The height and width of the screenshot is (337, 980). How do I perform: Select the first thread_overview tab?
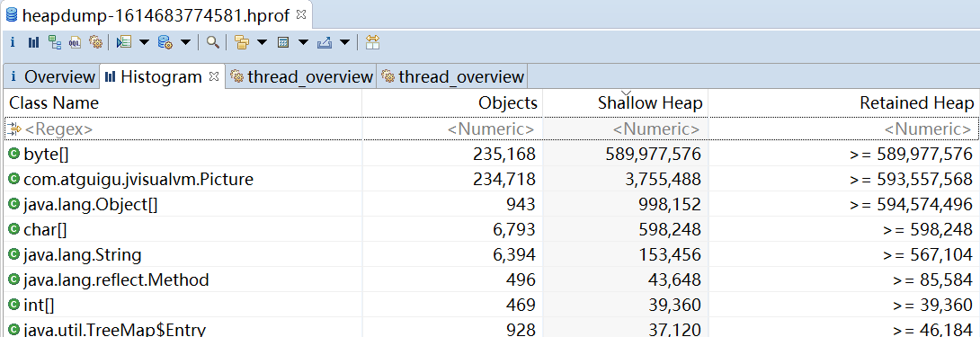pos(301,77)
